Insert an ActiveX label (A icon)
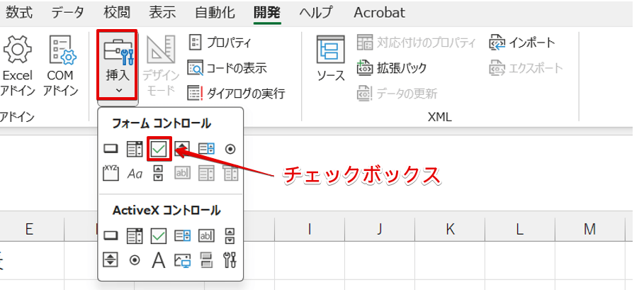 159,260
